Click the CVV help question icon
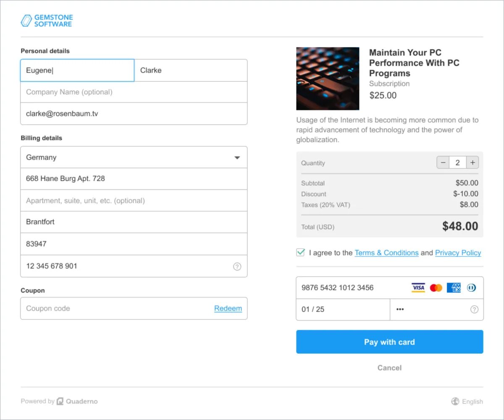504x420 pixels. pyautogui.click(x=474, y=310)
